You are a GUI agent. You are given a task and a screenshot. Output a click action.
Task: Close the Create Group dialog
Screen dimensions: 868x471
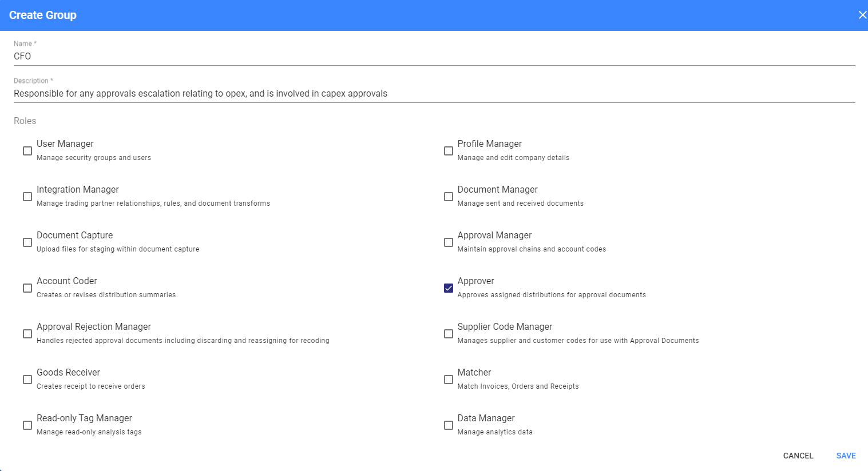[x=862, y=15]
